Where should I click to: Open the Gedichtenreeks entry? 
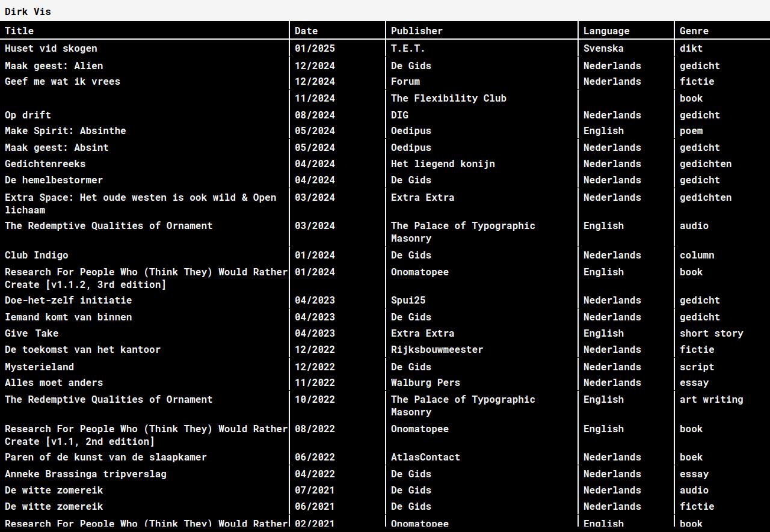click(45, 164)
